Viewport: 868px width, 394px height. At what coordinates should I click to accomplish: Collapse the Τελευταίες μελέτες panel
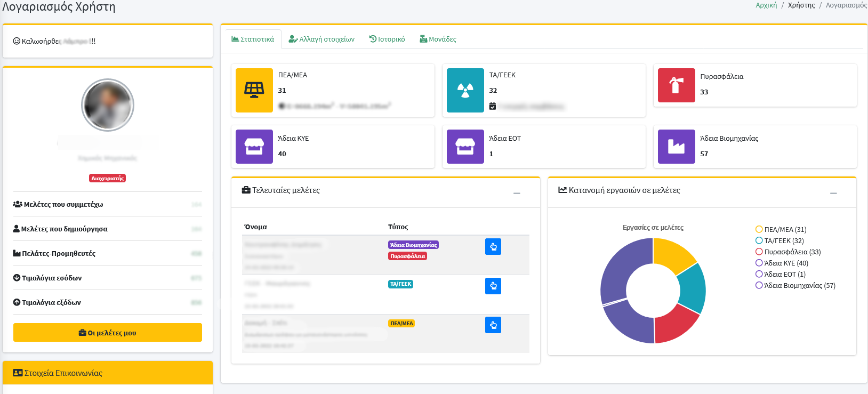[517, 193]
